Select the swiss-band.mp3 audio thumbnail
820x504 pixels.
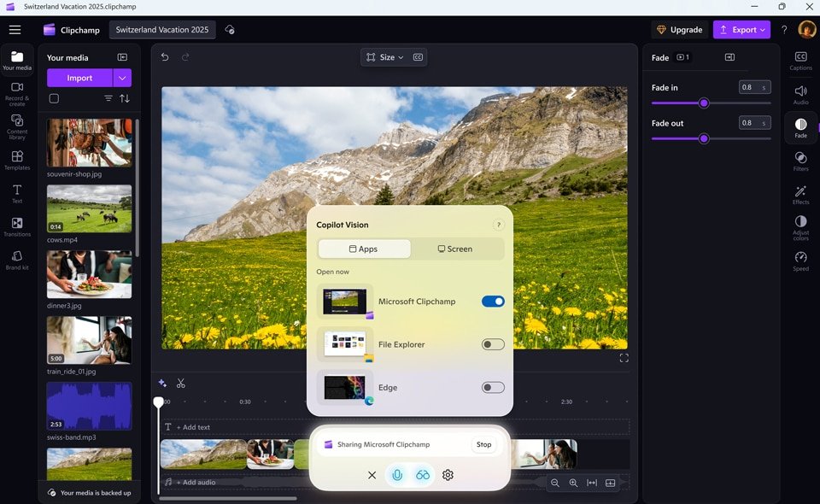(x=90, y=406)
